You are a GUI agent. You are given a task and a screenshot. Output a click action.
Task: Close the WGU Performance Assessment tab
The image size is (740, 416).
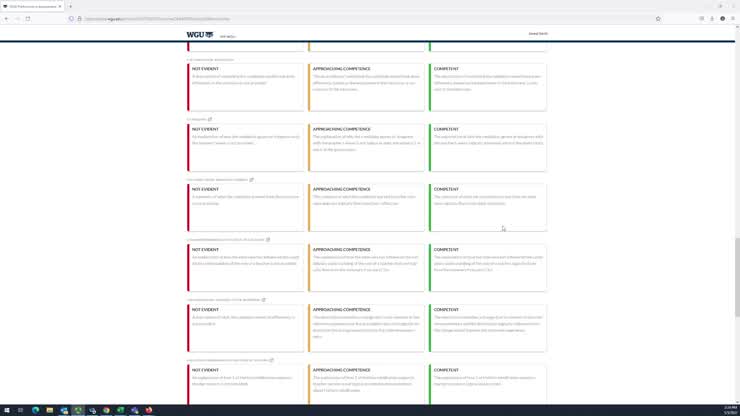point(61,6)
